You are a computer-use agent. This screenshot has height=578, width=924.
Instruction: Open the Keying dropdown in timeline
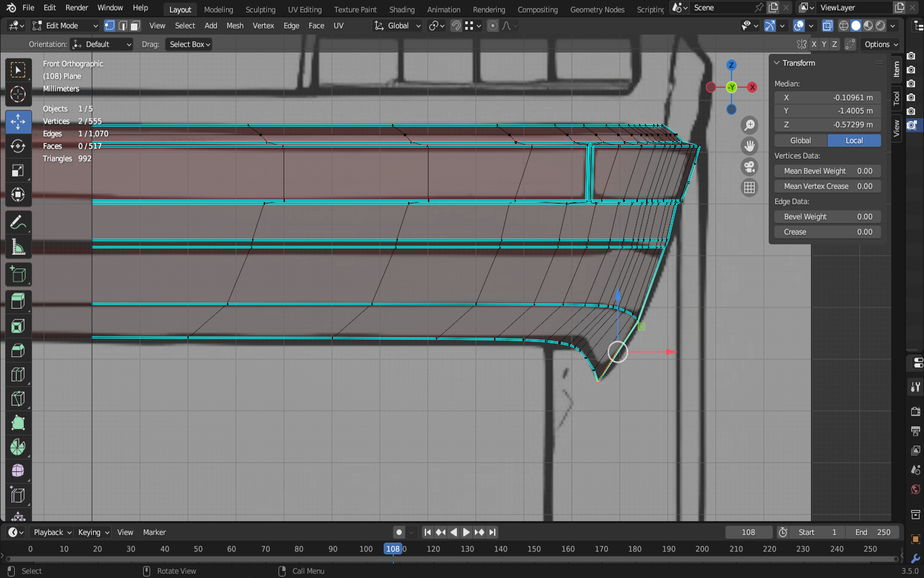coord(94,532)
